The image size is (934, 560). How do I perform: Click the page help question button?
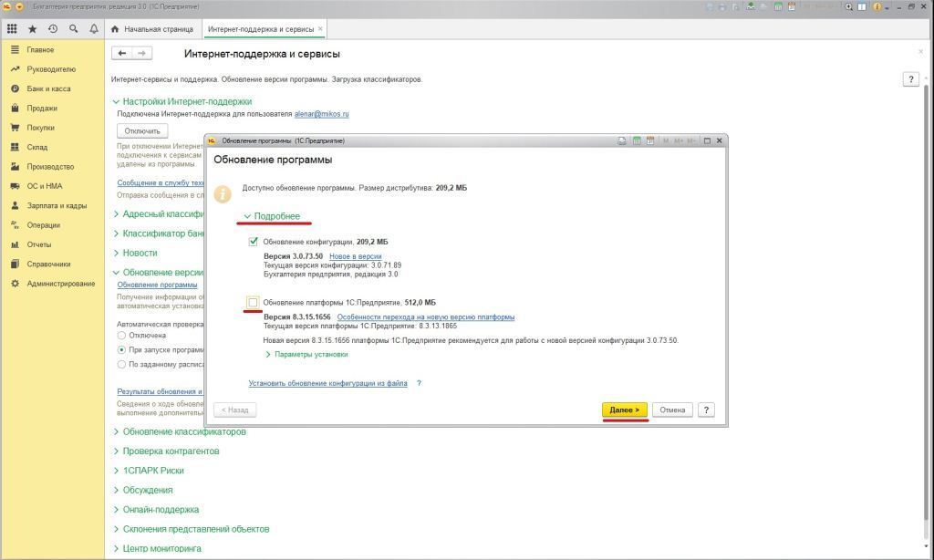pyautogui.click(x=911, y=79)
